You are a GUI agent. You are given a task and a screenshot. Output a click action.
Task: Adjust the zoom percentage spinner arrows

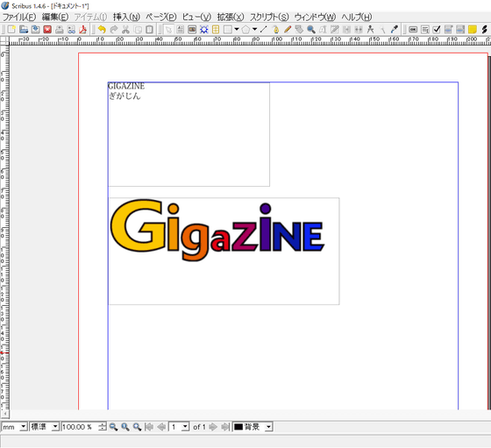click(103, 427)
